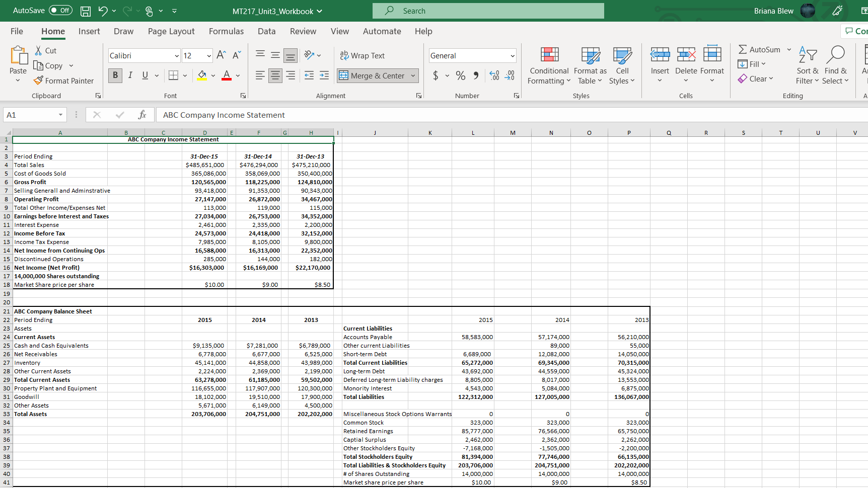The image size is (868, 488).
Task: Toggle Middle Align button
Action: pyautogui.click(x=275, y=55)
